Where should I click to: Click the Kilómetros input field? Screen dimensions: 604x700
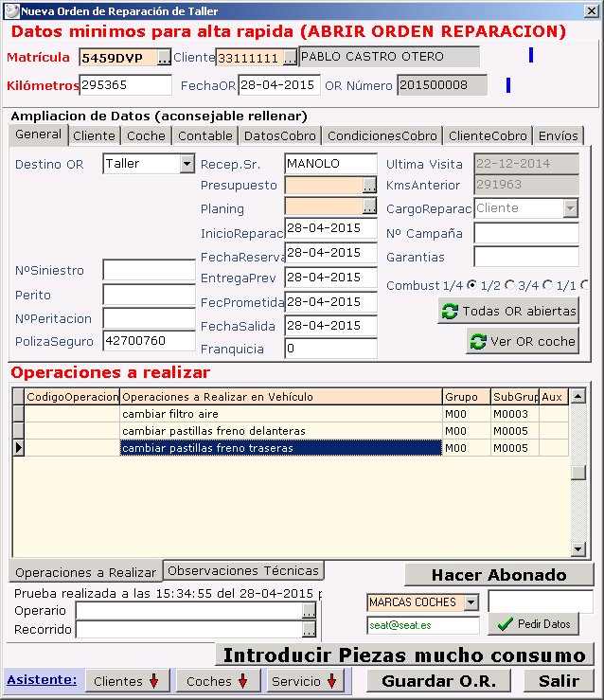click(125, 85)
